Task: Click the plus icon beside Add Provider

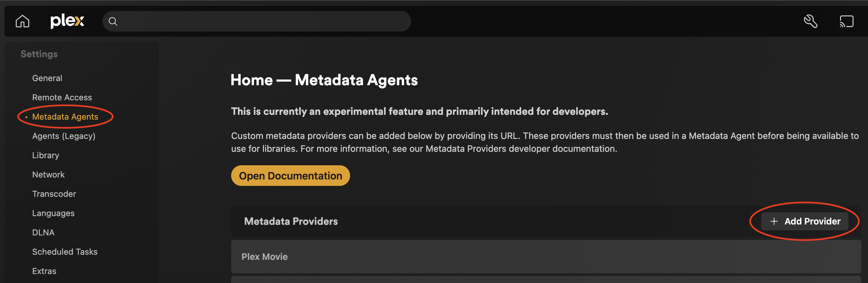Action: point(774,221)
